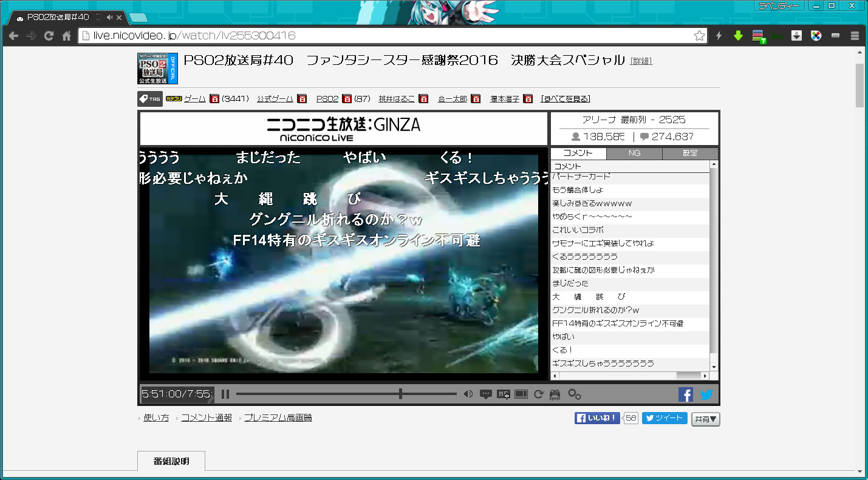
Task: Select comment これいいコラボ
Action: 630,230
